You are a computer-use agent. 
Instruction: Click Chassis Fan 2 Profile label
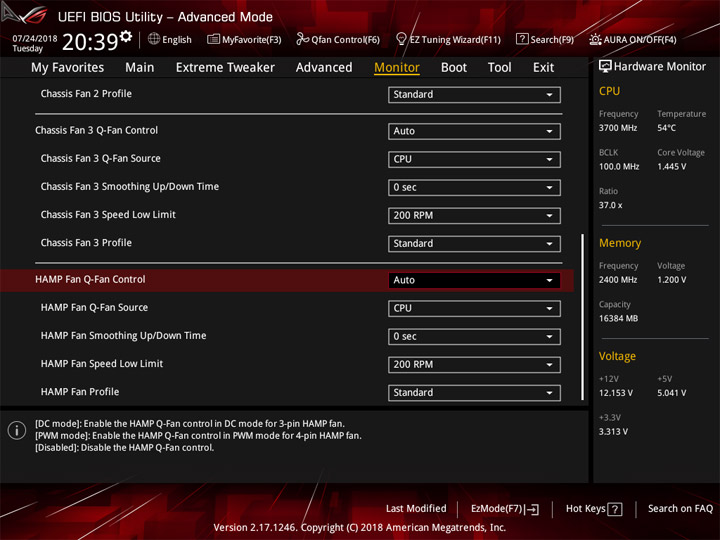click(86, 94)
